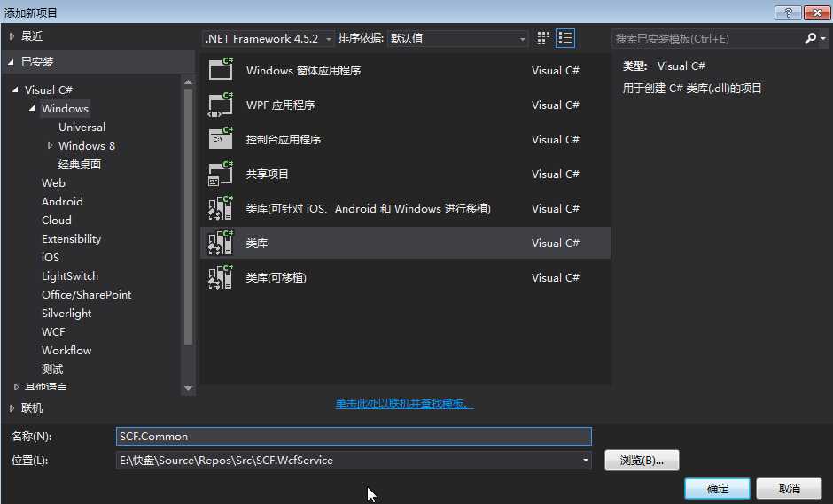Image resolution: width=833 pixels, height=504 pixels.
Task: Click the 确定 button
Action: [717, 488]
